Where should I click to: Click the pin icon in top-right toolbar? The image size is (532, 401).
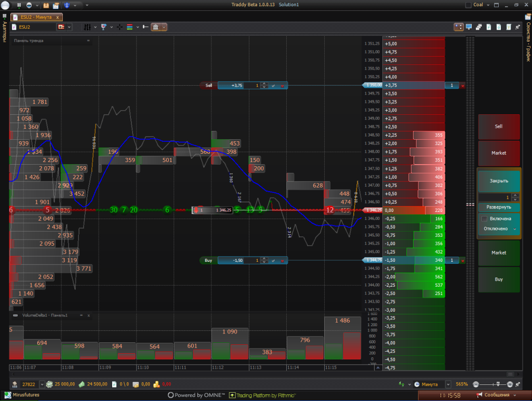point(517,26)
